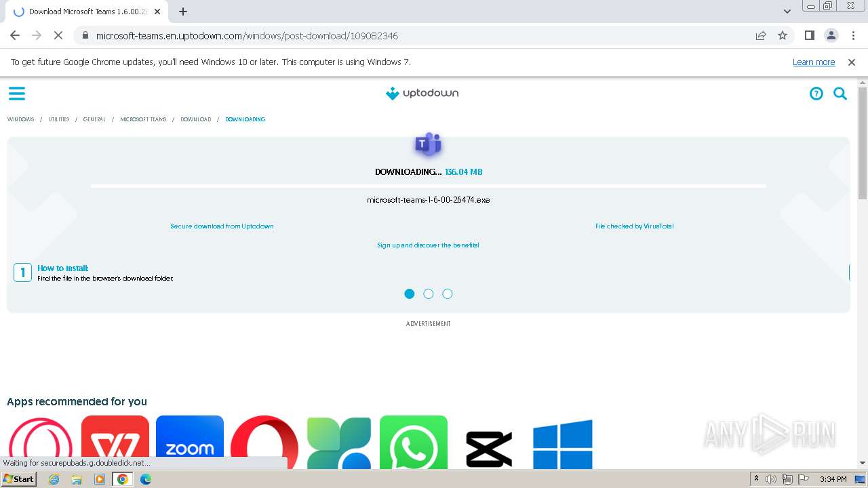Image resolution: width=868 pixels, height=488 pixels.
Task: Open the WhatsApp recommended app
Action: click(x=414, y=442)
